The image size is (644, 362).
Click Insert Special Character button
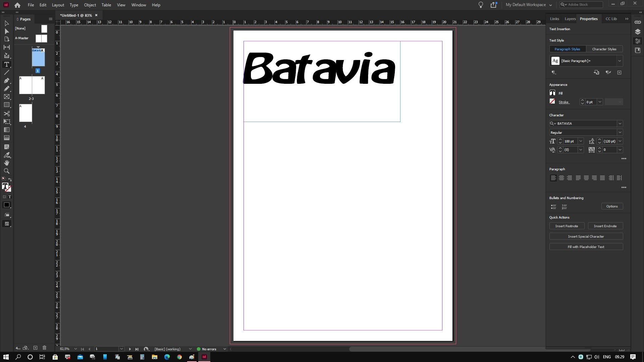(x=586, y=237)
